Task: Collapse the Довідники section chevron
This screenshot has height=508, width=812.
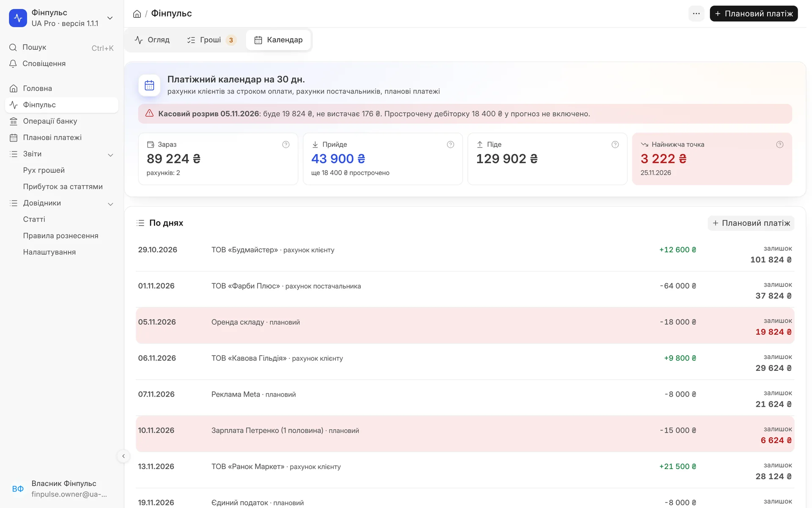Action: [110, 204]
